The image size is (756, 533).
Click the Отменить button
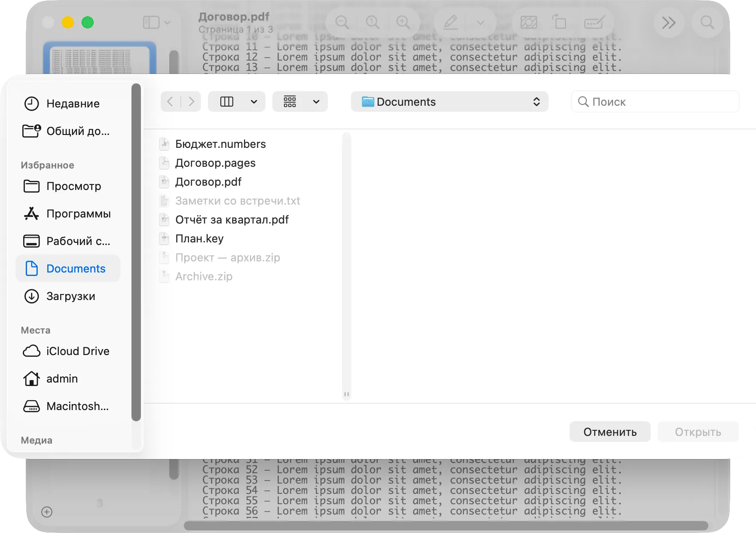[x=610, y=432]
